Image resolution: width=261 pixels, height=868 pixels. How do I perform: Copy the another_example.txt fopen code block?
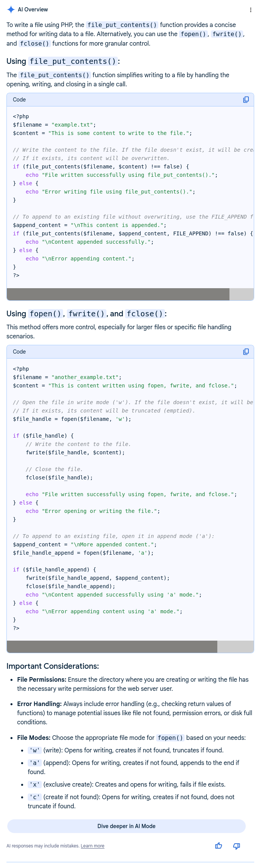[246, 352]
